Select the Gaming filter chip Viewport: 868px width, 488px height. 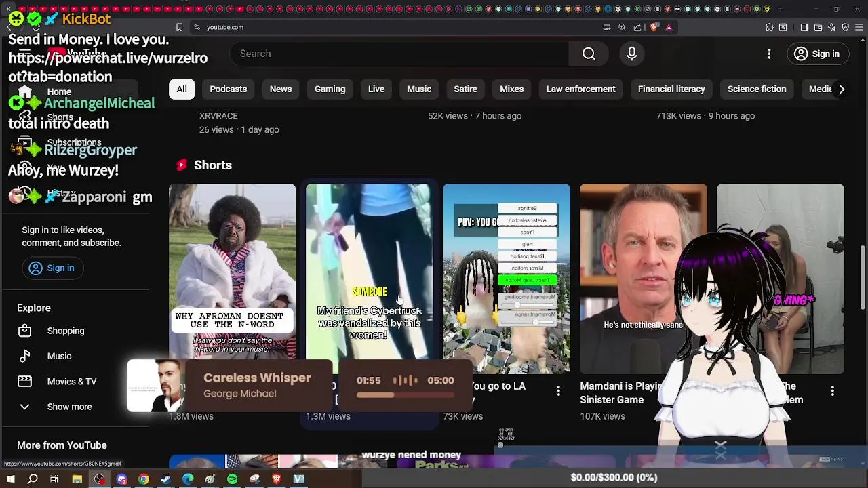(330, 89)
